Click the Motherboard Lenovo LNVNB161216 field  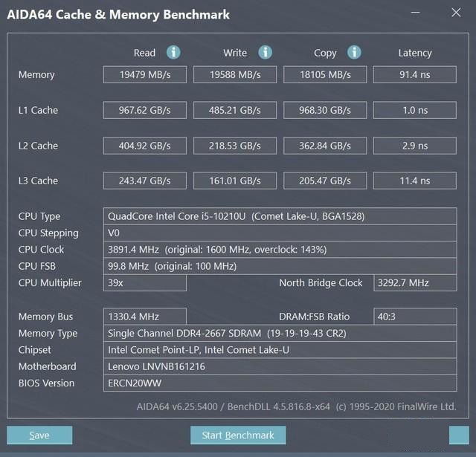pos(280,366)
